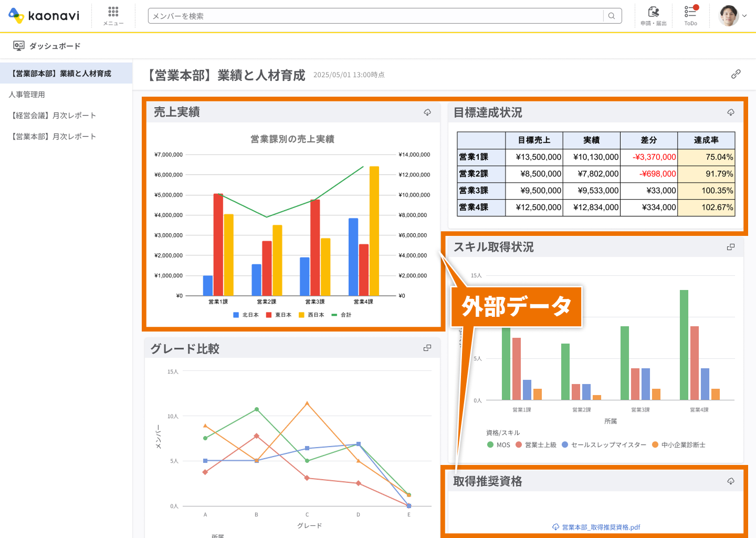Select 人事管理用 dashboard

click(66, 95)
